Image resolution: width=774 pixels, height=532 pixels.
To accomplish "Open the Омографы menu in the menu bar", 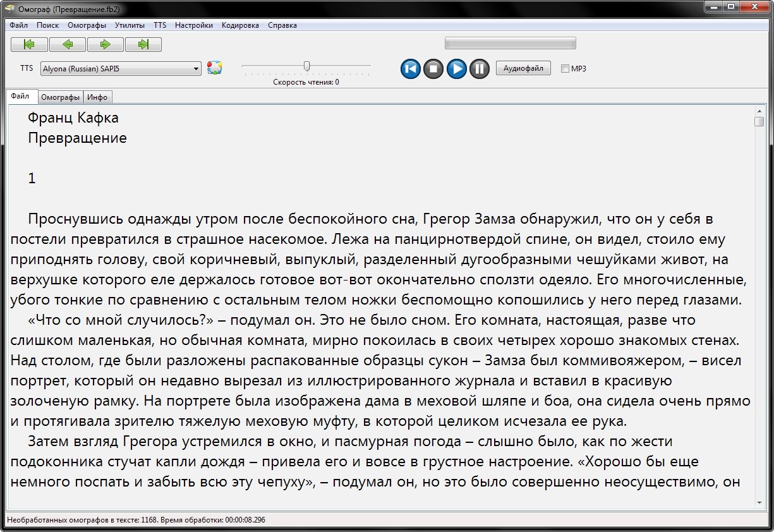I will 87,25.
